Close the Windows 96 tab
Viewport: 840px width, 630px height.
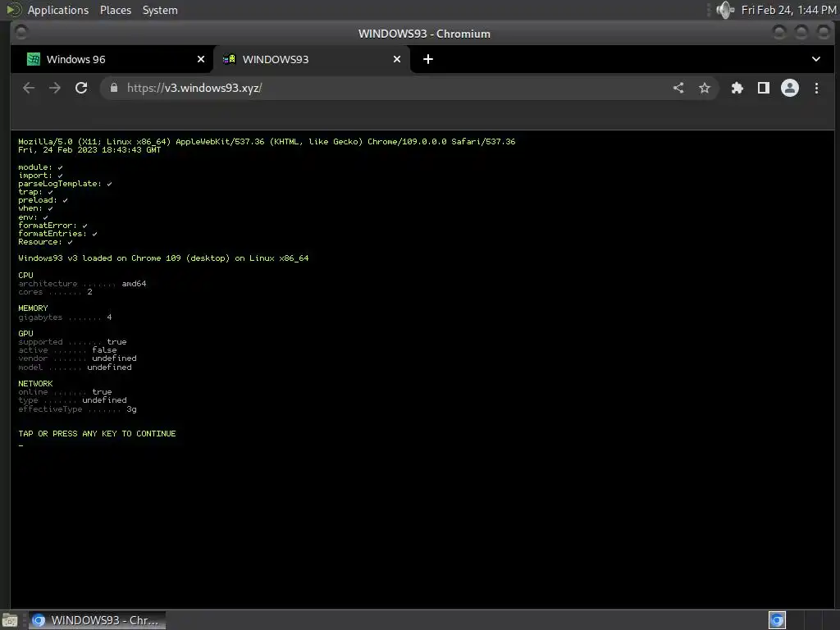tap(201, 59)
